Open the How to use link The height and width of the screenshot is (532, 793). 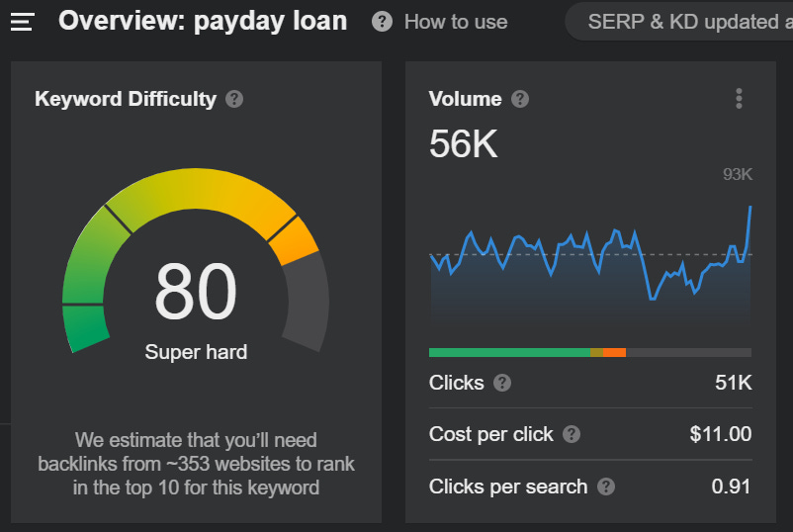pos(456,22)
